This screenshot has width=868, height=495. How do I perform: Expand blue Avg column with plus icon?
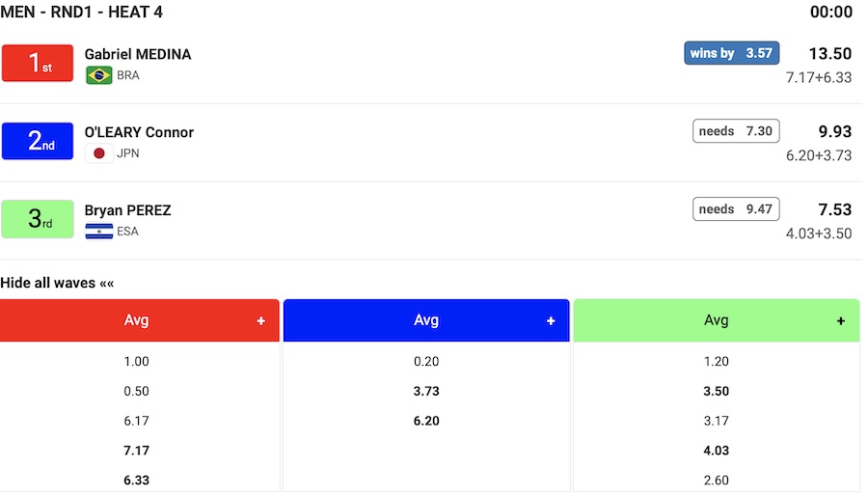point(551,321)
